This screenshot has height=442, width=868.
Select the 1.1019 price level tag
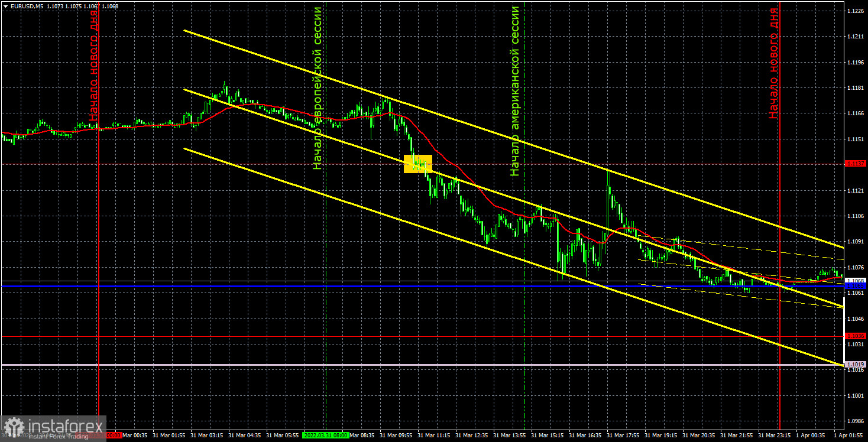(x=856, y=365)
